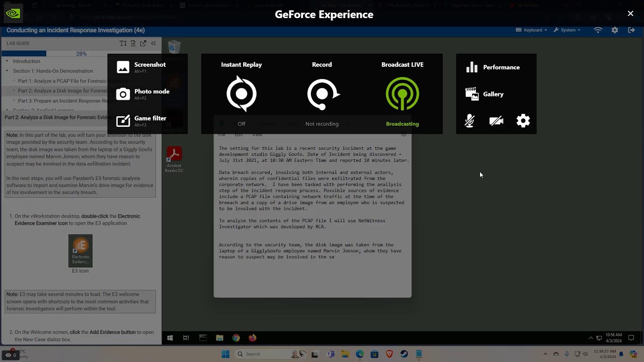Show hidden icons on host tray

(545, 354)
